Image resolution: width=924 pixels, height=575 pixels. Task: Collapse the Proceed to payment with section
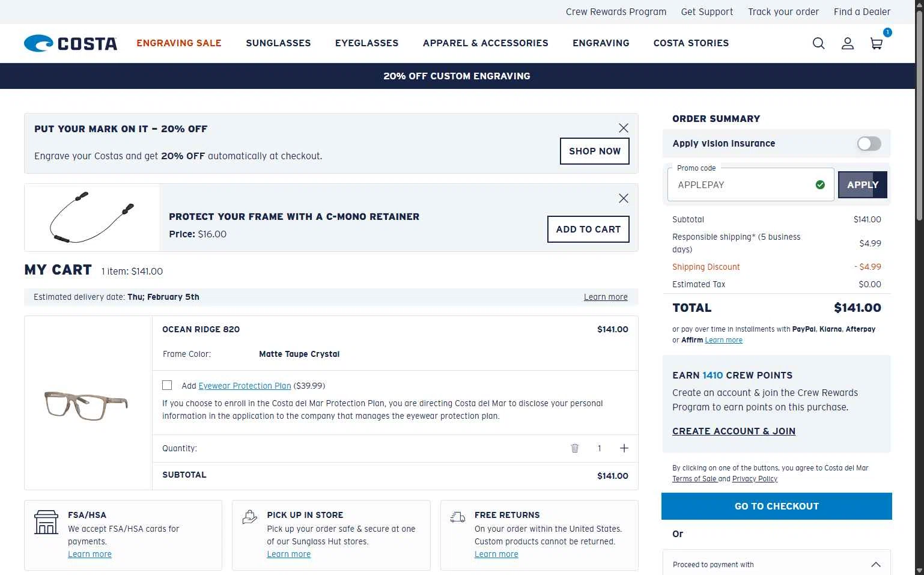click(876, 564)
